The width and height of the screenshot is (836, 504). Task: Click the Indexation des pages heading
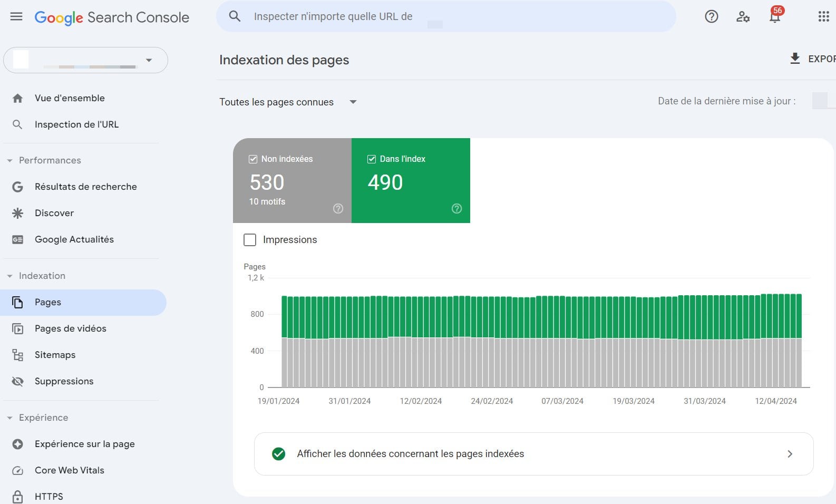click(284, 60)
